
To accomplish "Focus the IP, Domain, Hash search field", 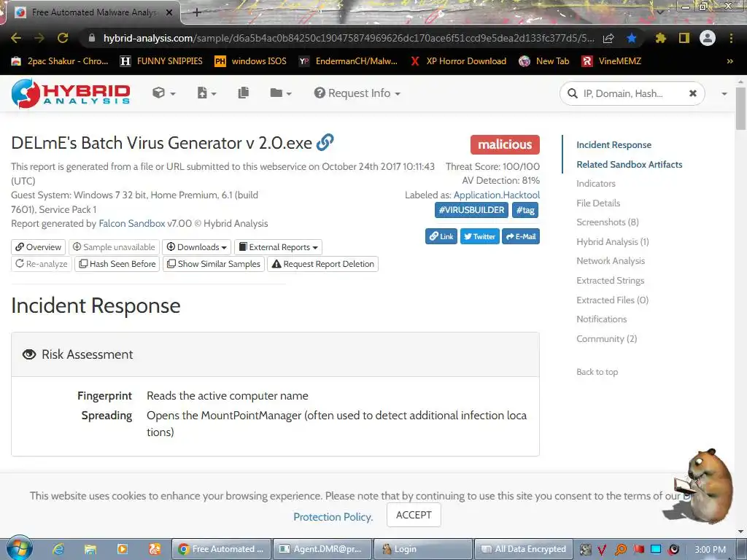I will coord(631,93).
